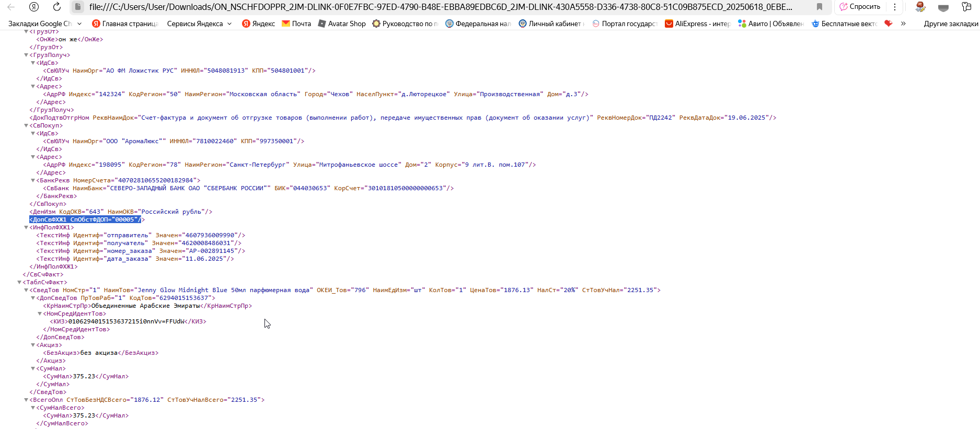Open the Главная страница bookmark
The image size is (980, 429).
tap(125, 24)
